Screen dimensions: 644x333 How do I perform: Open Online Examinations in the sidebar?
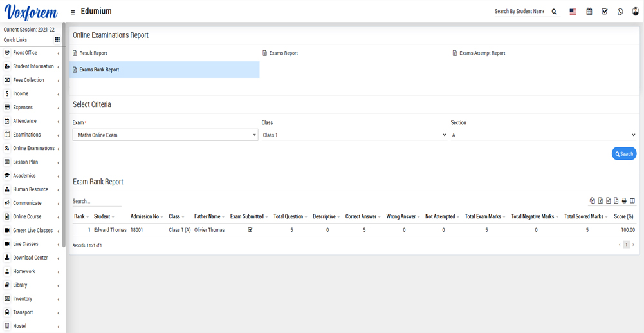coord(33,148)
